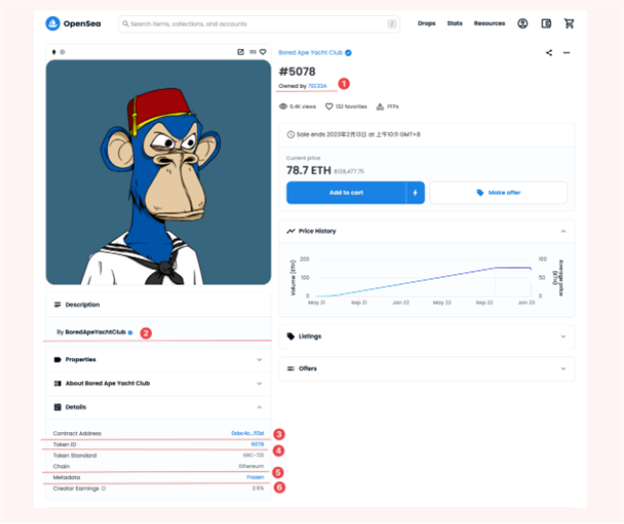Click the 132 favorites heart
The width and height of the screenshot is (624, 524).
click(x=329, y=106)
